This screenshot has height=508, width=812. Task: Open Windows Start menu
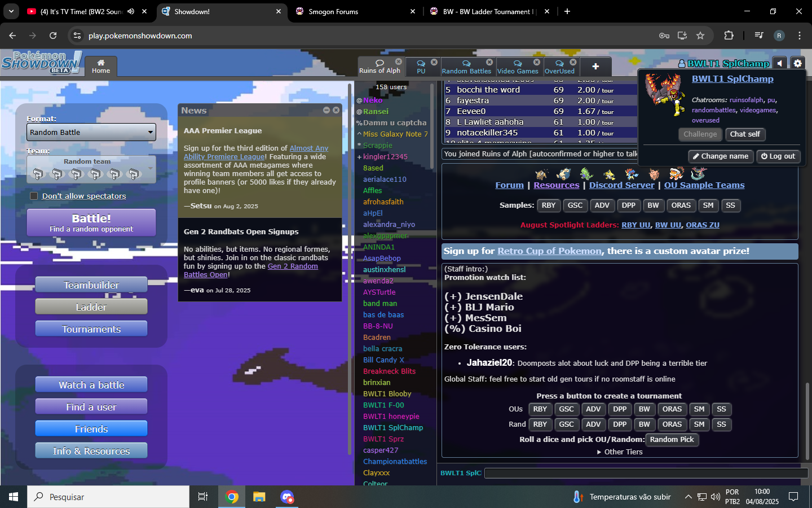pyautogui.click(x=14, y=497)
